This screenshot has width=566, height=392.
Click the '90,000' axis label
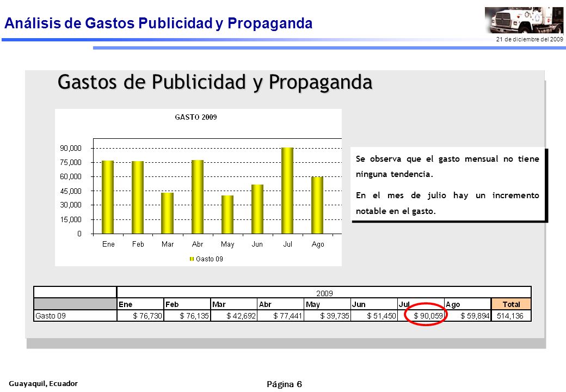(x=71, y=148)
